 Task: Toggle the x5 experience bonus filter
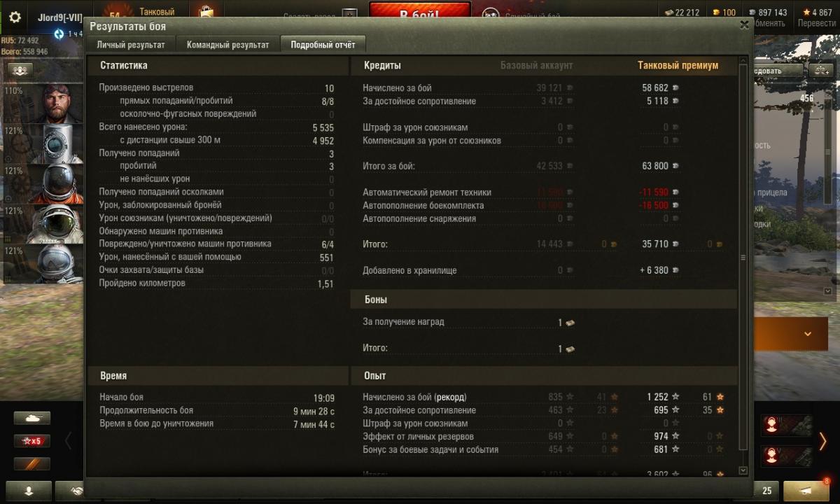click(x=32, y=441)
